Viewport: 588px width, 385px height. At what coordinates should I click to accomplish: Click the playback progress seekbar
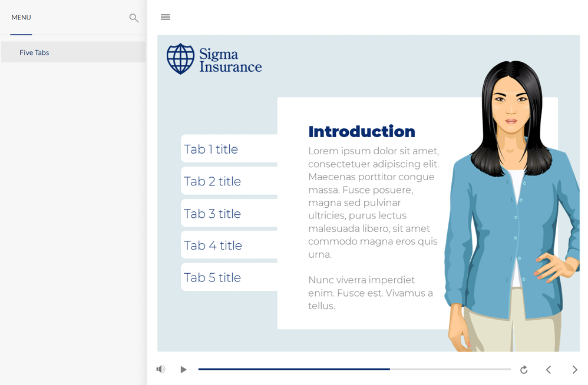point(354,369)
